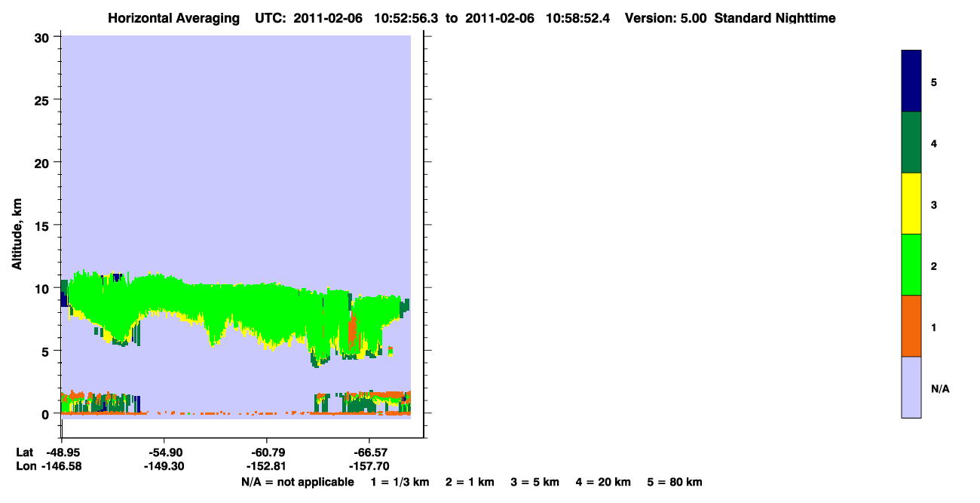
Task: Click the latitude value -48.95
Action: (62, 452)
